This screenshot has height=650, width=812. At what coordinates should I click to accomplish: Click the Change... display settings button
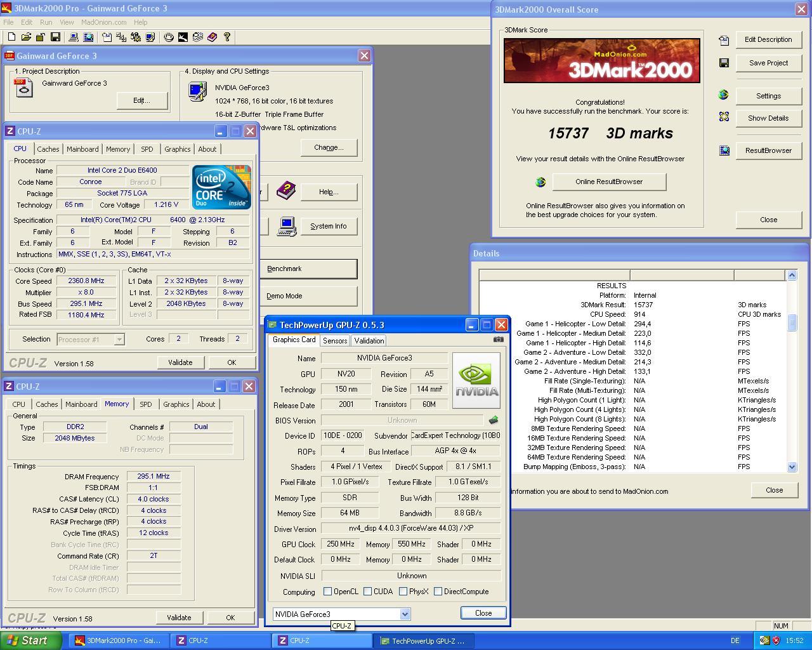click(x=329, y=147)
